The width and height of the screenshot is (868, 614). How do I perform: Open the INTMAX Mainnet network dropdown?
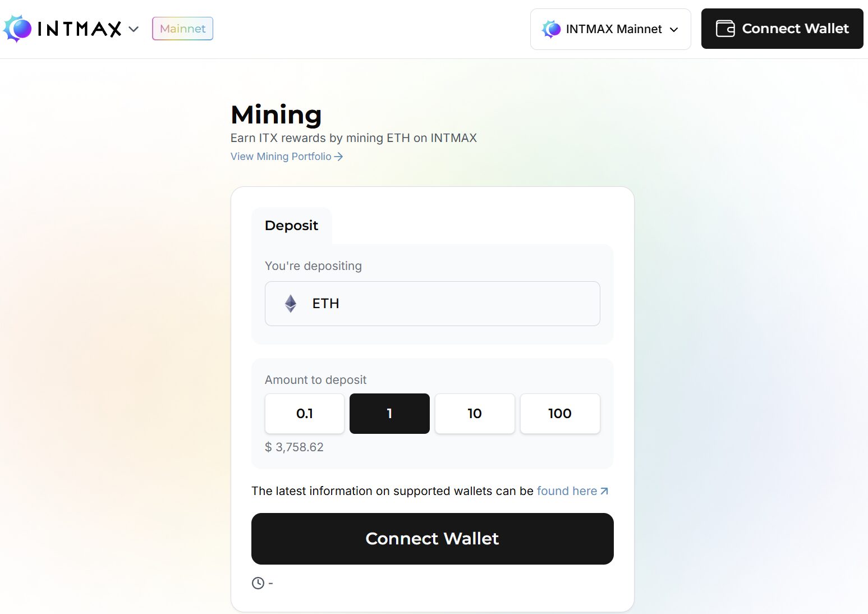(x=610, y=29)
